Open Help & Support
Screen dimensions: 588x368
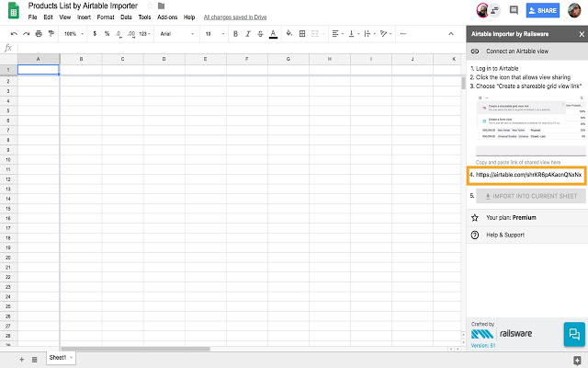pyautogui.click(x=527, y=236)
